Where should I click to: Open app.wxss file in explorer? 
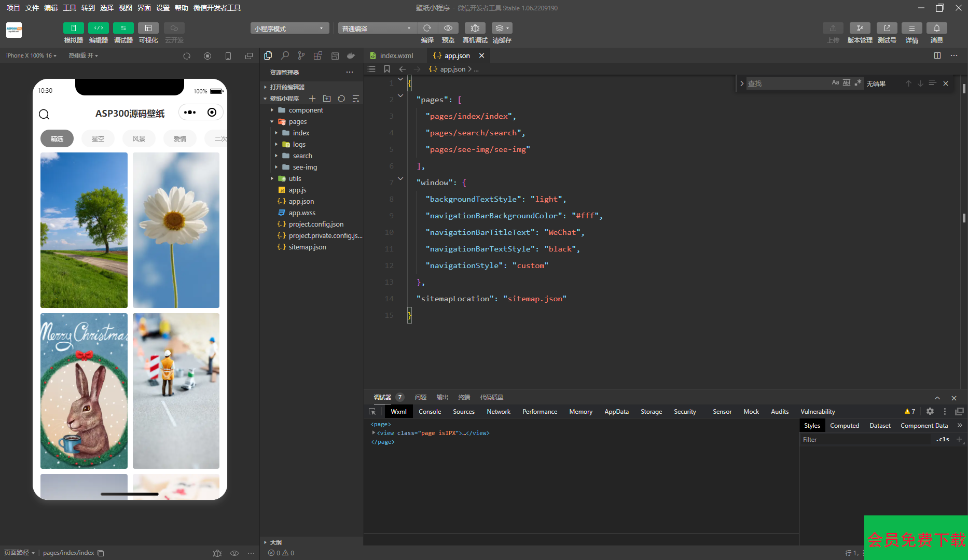pyautogui.click(x=302, y=213)
